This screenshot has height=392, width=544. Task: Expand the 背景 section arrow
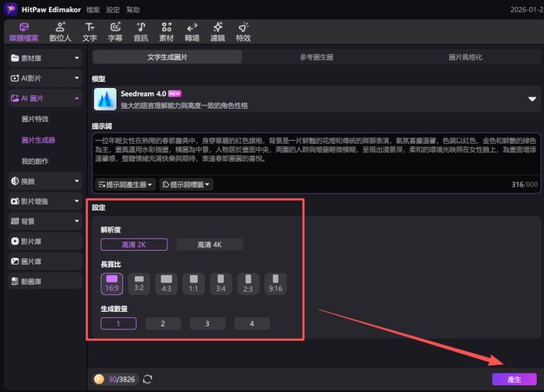click(77, 221)
